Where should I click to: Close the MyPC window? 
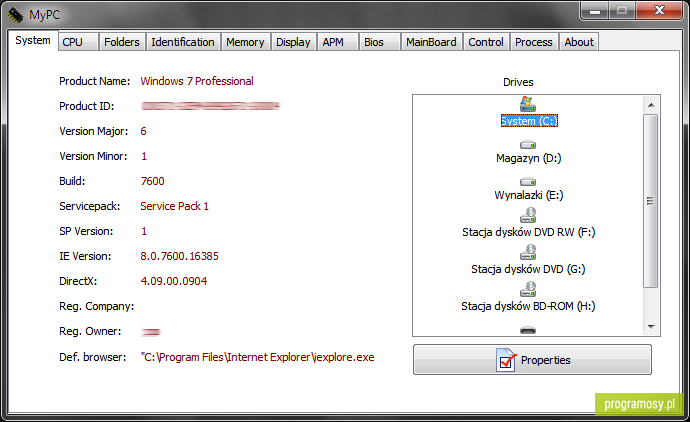[659, 11]
